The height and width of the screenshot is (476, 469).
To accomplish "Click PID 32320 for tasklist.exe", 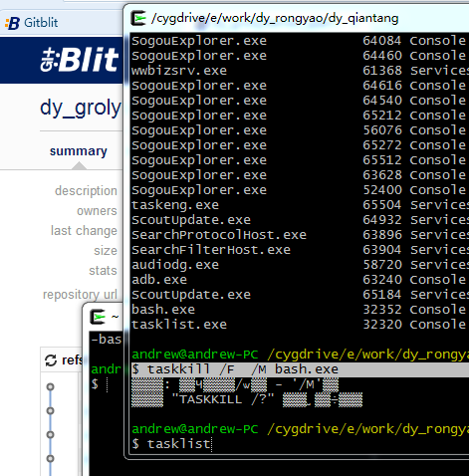I will (x=382, y=325).
